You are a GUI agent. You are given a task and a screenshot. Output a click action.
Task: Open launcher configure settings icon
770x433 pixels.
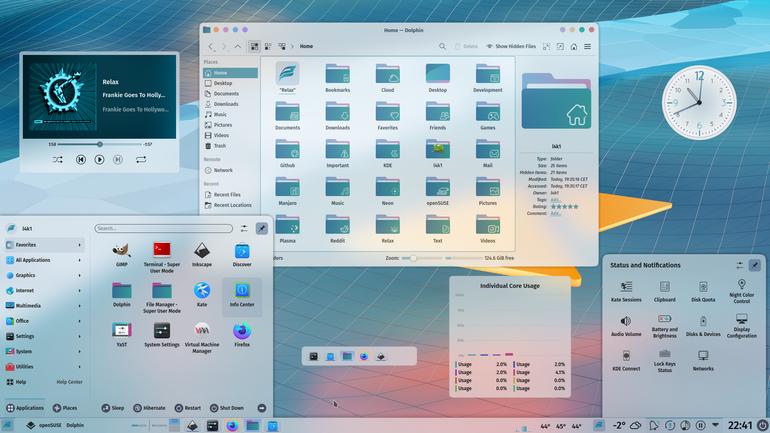click(x=244, y=228)
